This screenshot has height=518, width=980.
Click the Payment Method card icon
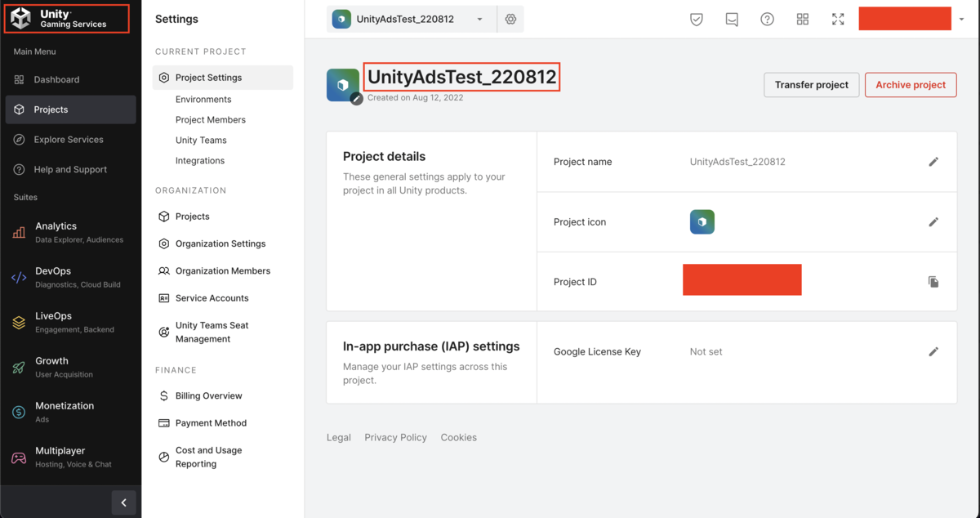164,423
